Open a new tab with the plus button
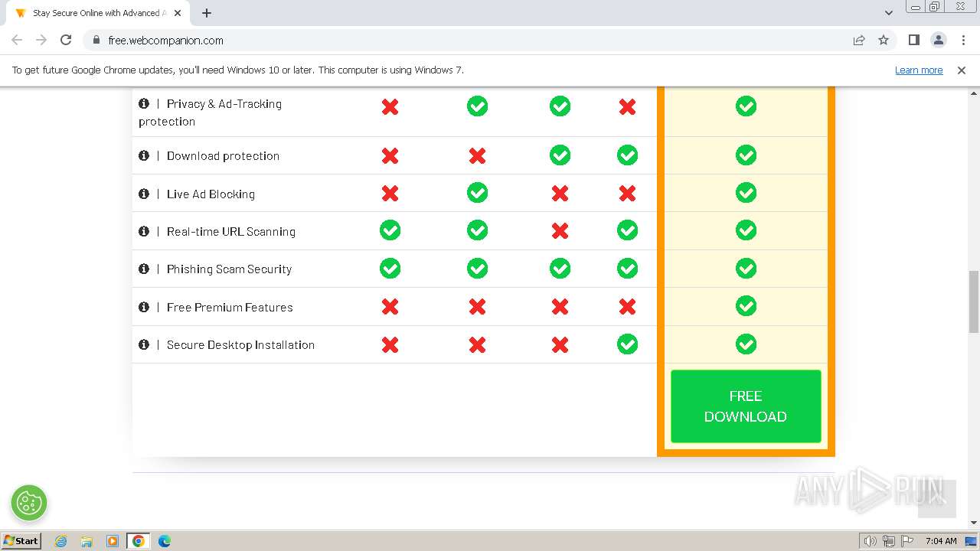This screenshot has height=551, width=980. pyautogui.click(x=207, y=13)
